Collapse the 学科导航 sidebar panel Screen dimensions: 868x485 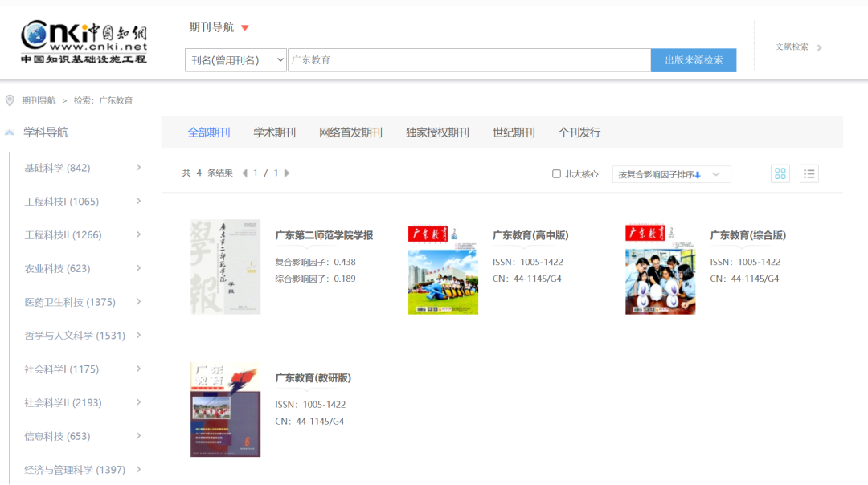point(8,131)
